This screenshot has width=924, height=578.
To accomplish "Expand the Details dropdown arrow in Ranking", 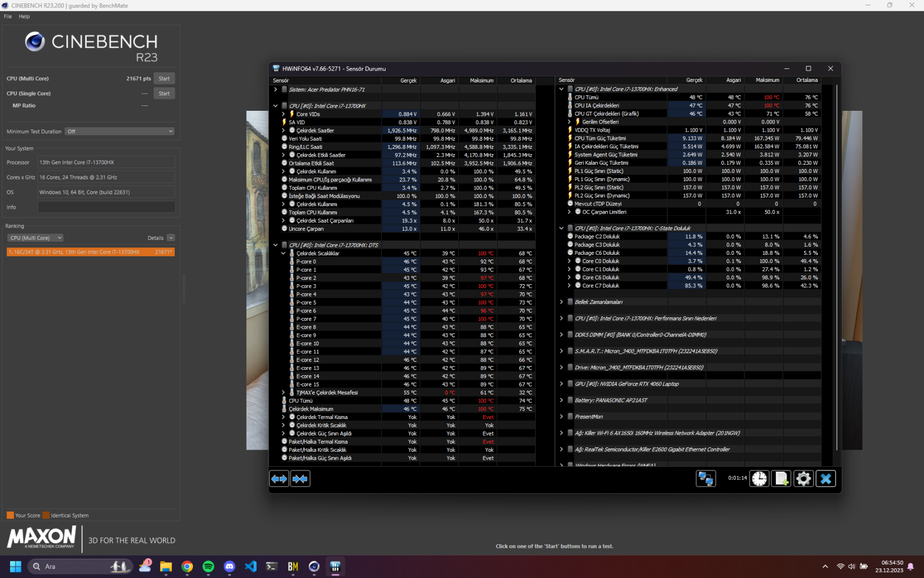I will click(171, 238).
